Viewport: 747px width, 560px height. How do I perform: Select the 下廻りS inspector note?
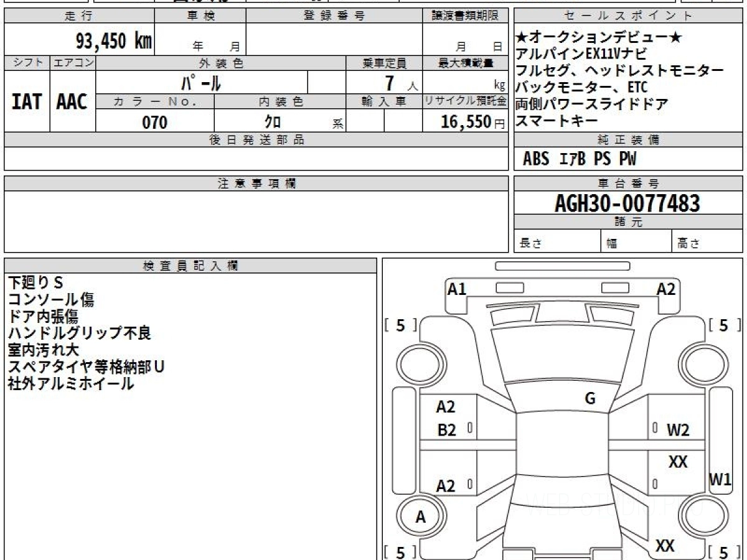click(x=35, y=283)
